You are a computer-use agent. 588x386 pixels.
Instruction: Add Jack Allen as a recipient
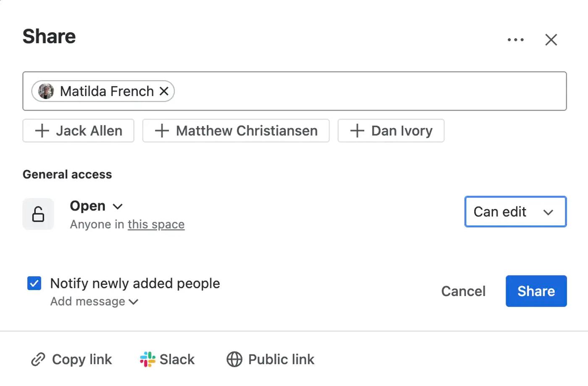[79, 131]
